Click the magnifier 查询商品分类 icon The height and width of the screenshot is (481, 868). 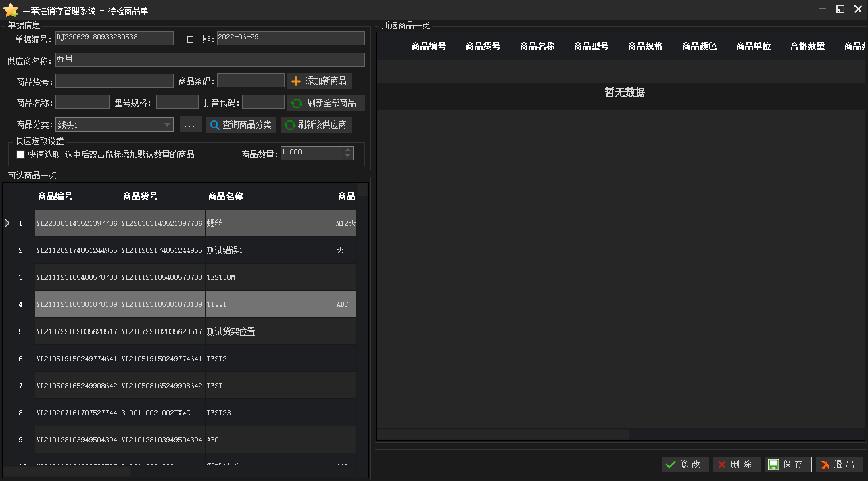click(x=214, y=125)
